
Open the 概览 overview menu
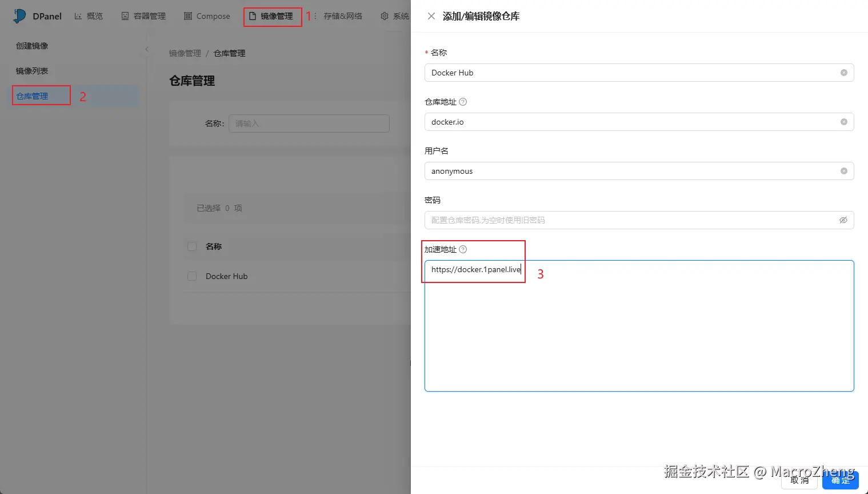pos(89,16)
